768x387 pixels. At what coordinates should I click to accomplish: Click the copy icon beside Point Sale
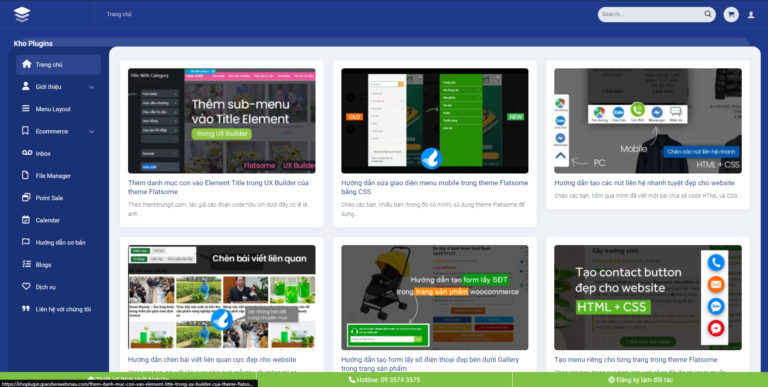pos(26,197)
